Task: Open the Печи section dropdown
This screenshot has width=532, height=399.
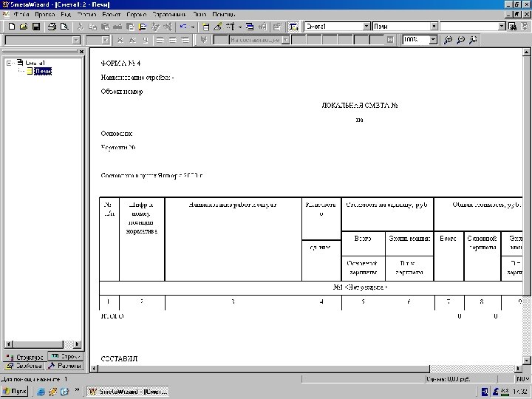Action: click(434, 27)
